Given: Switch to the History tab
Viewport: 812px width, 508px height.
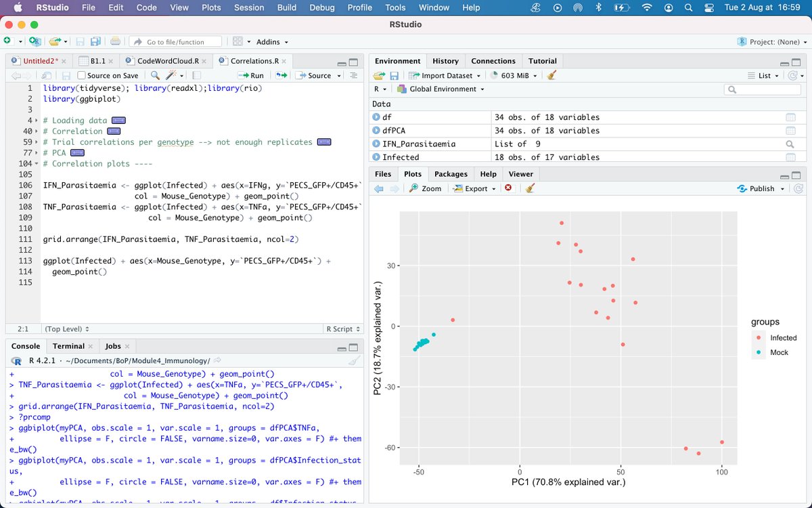Looking at the screenshot, I should click(x=445, y=61).
